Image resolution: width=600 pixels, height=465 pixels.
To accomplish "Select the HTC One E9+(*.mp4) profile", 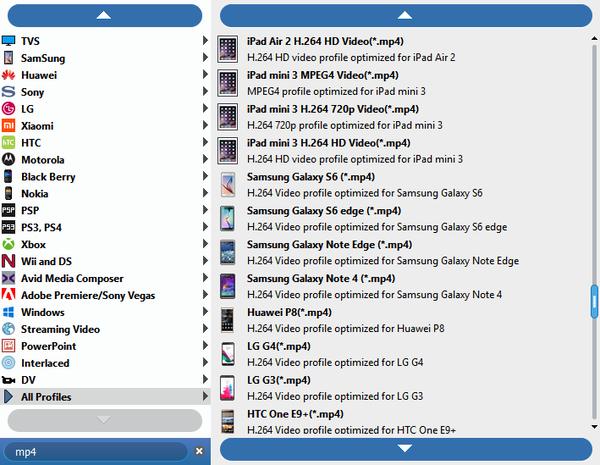I will [x=402, y=421].
